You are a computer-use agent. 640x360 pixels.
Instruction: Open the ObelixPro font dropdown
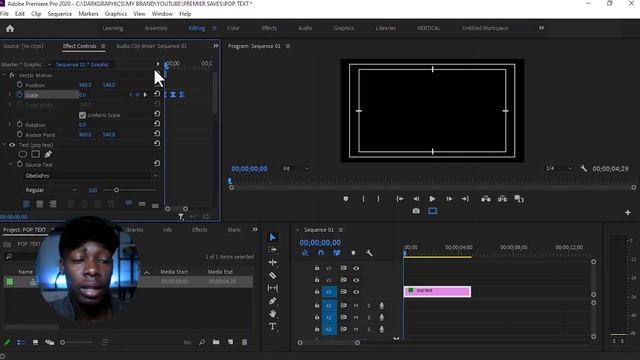pos(92,176)
